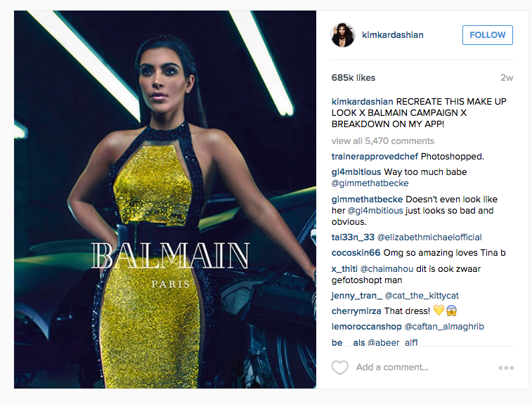Open the @cat_the_kittycat mention

(422, 296)
